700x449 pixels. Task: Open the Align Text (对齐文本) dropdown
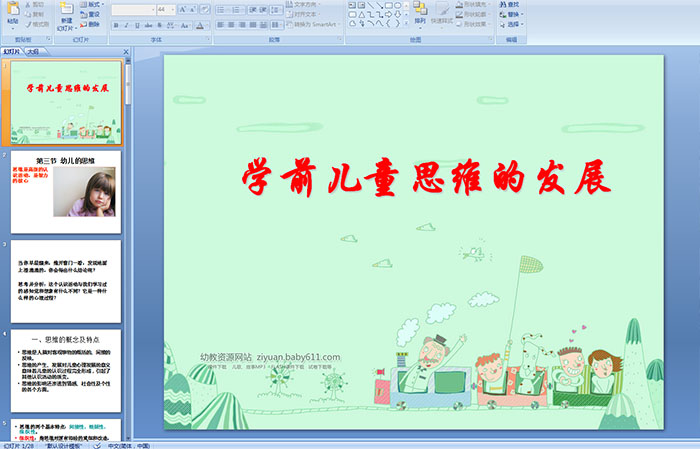tap(304, 14)
